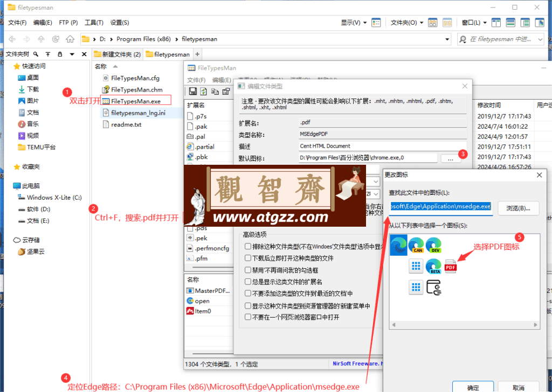Click 确定 in Change Icon dialog
This screenshot has height=392, width=552.
[x=473, y=387]
